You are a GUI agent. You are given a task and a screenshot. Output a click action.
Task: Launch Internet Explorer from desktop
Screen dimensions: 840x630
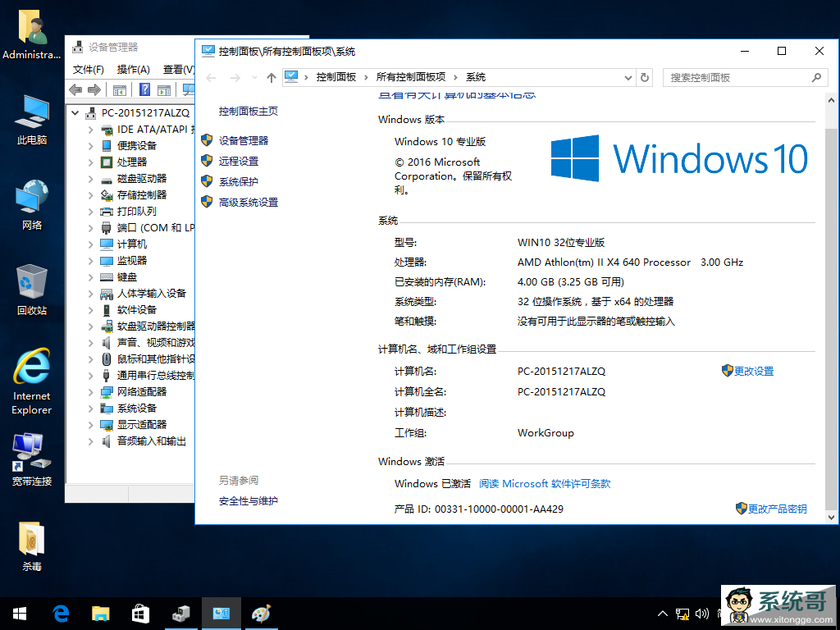pyautogui.click(x=32, y=381)
